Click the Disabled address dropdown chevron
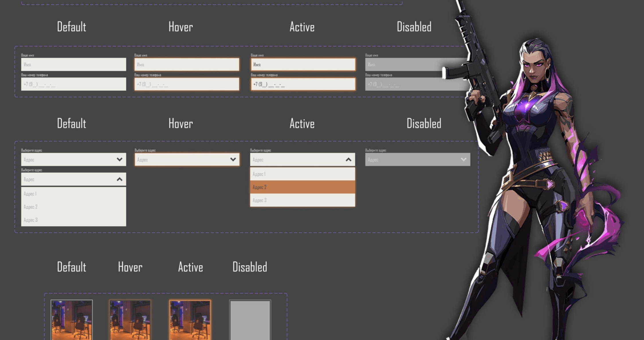The image size is (644, 340). 464,159
